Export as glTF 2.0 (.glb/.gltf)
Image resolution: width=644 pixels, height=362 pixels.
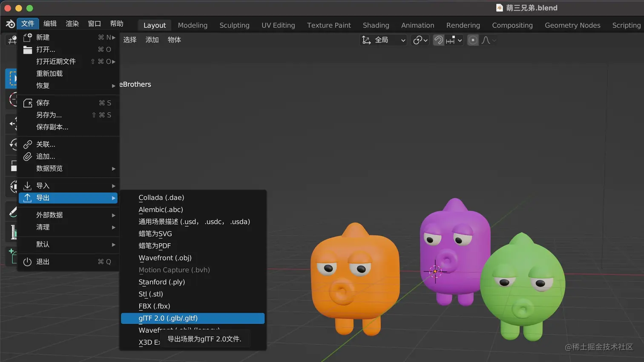[193, 318]
